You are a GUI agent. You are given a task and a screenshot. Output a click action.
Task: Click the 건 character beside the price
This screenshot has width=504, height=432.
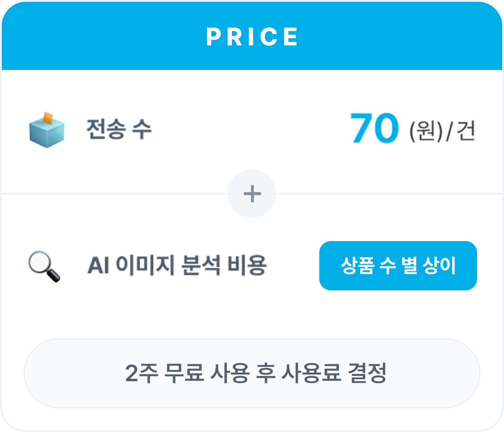click(x=466, y=131)
